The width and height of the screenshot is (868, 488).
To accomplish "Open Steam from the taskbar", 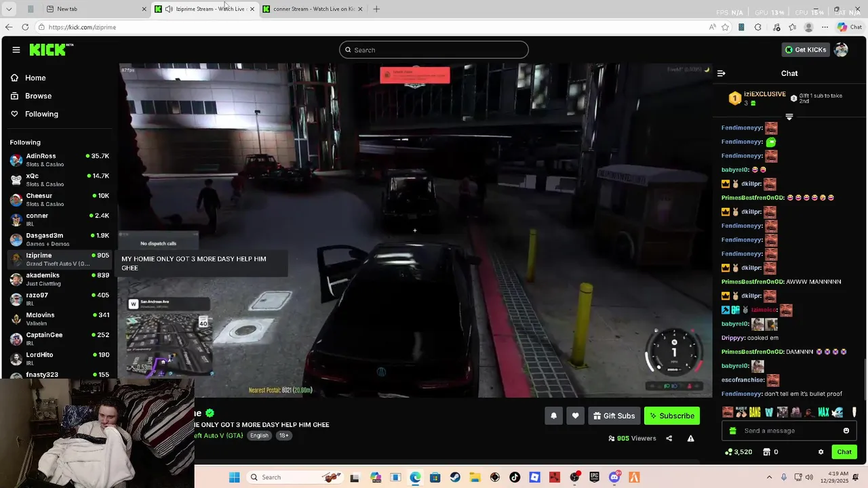I will [x=455, y=477].
